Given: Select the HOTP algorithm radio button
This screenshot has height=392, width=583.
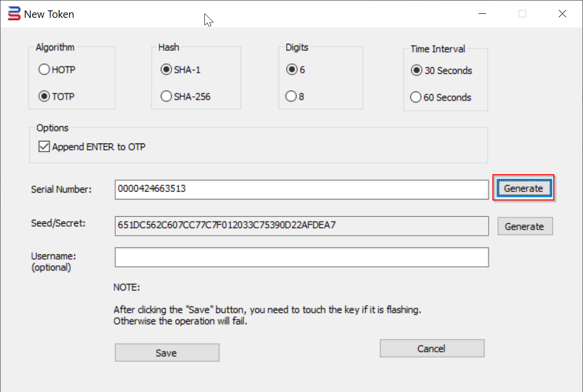Looking at the screenshot, I should [x=44, y=70].
